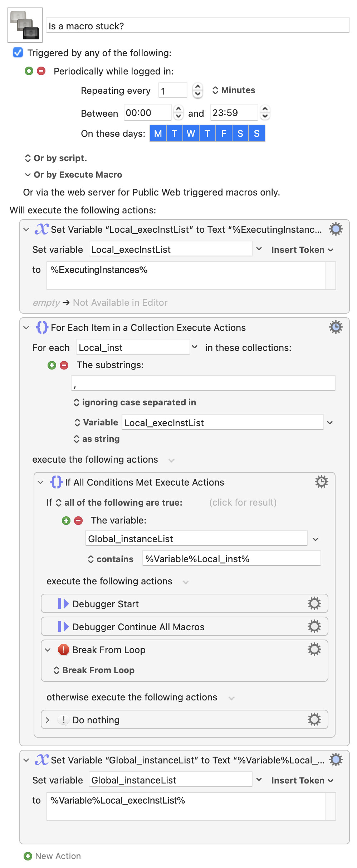Image resolution: width=357 pixels, height=868 pixels.
Task: Click the click for result link
Action: click(243, 502)
